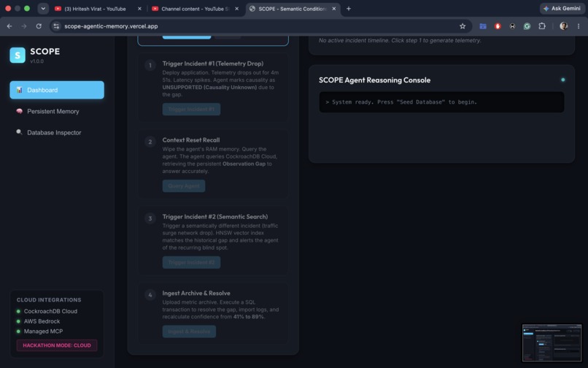Click step 3 number badge

click(x=150, y=218)
